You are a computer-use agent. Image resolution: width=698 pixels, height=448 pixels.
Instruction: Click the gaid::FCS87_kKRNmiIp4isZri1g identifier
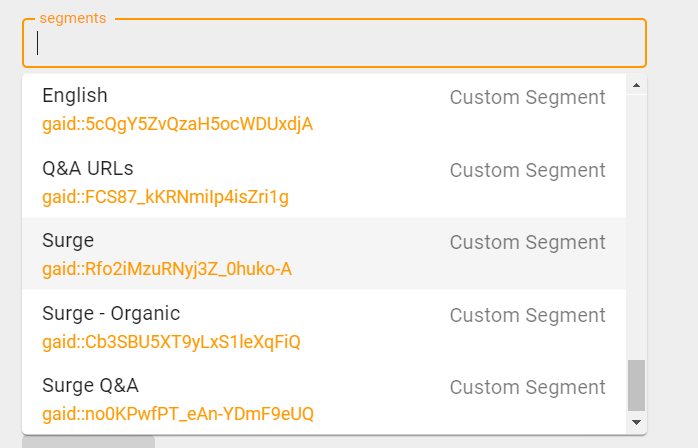coord(165,197)
